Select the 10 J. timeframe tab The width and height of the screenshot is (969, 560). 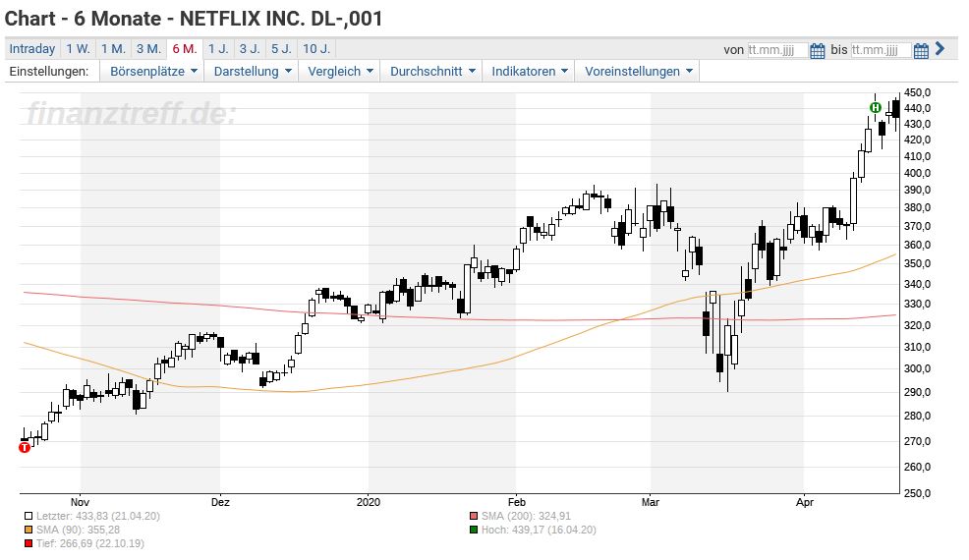point(316,49)
